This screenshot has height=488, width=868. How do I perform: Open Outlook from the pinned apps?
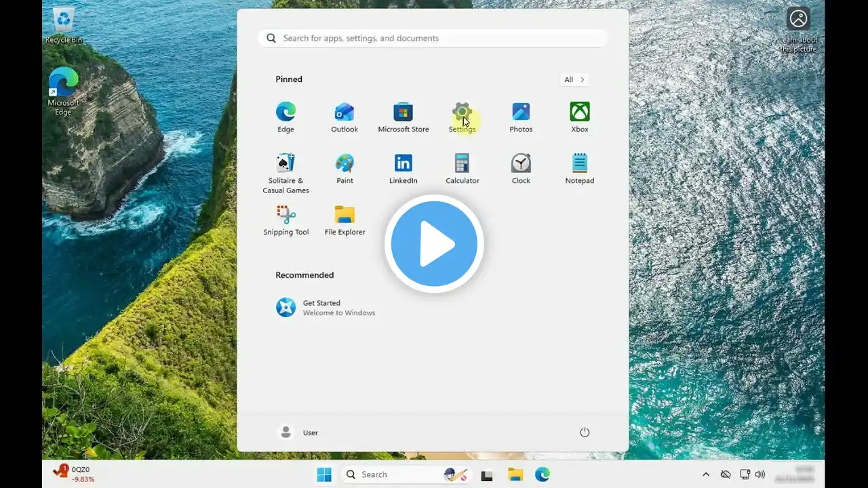(344, 117)
